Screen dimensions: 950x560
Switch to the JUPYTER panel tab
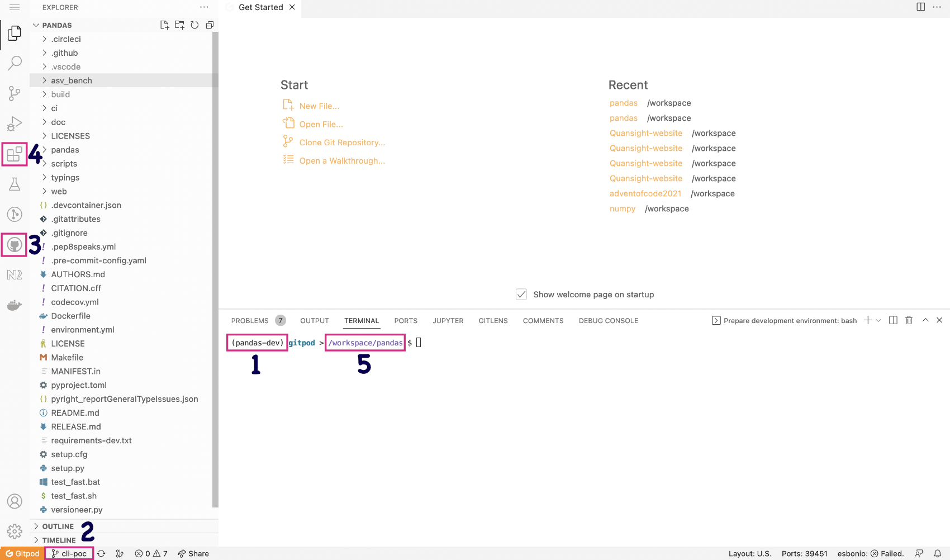pos(448,320)
